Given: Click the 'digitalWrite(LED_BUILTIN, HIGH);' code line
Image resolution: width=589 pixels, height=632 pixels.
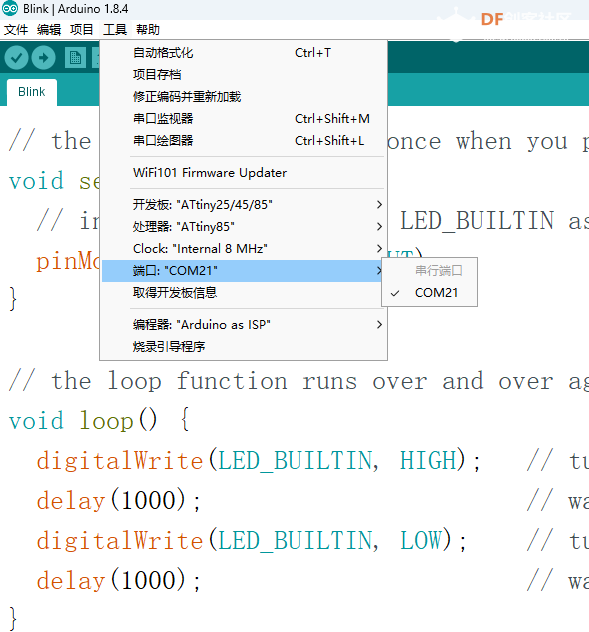Looking at the screenshot, I should 258,460.
